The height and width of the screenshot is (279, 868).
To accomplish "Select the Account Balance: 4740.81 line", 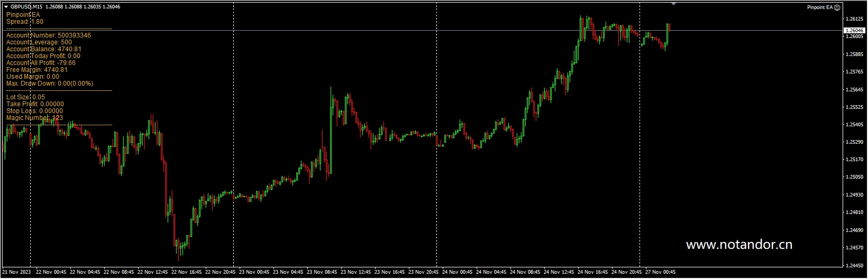I will (x=44, y=49).
